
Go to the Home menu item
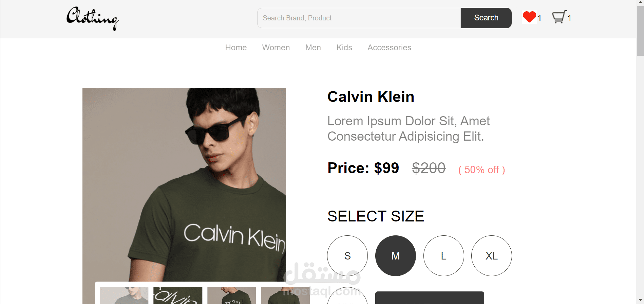pyautogui.click(x=236, y=48)
